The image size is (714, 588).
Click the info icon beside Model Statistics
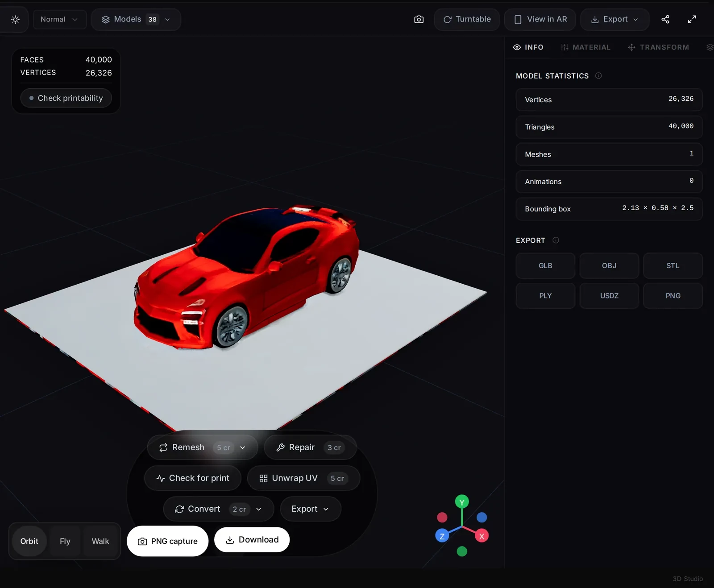598,76
